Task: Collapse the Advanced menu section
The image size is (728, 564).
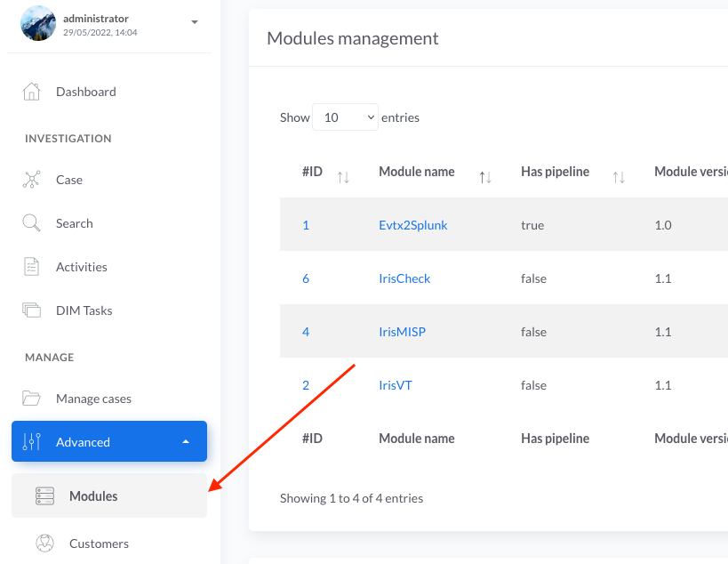Action: tap(186, 439)
